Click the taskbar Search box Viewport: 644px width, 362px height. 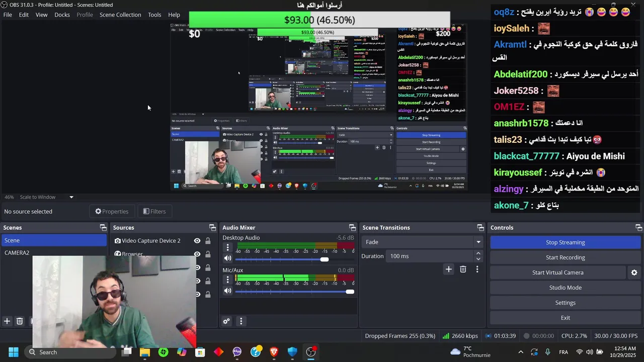[70, 352]
